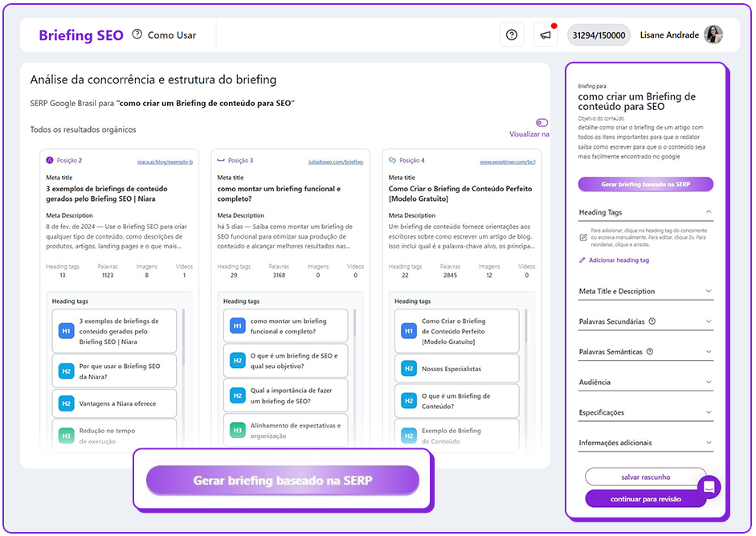Click the 'Posição 2' label
The width and height of the screenshot is (756, 536).
click(x=69, y=160)
